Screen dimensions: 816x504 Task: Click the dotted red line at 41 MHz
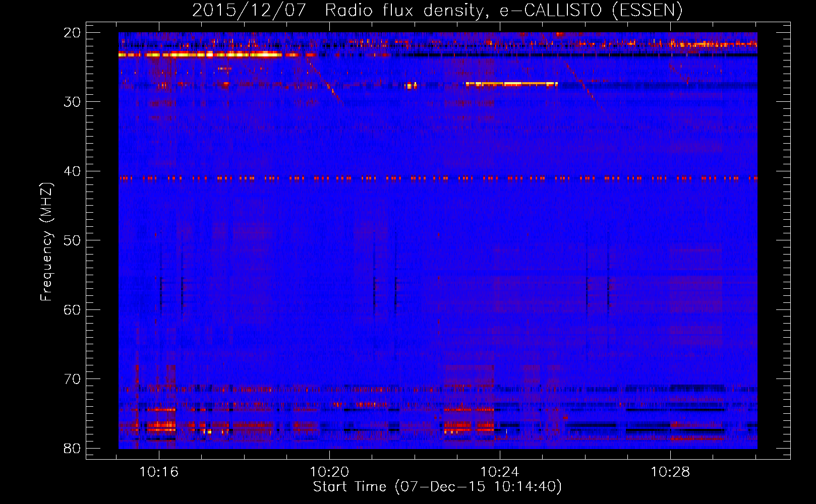pyautogui.click(x=438, y=178)
